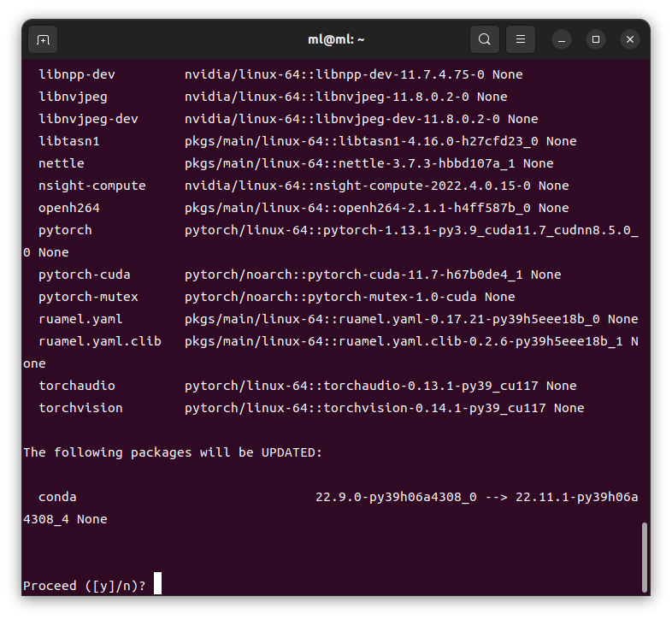Click the libnvjpeg package name
This screenshot has height=620, width=672.
click(x=73, y=97)
